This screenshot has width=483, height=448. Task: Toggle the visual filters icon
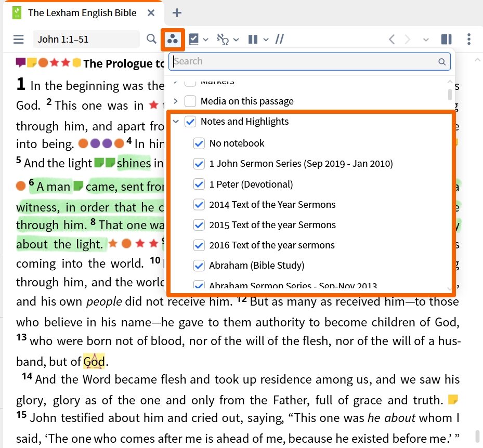coord(173,39)
